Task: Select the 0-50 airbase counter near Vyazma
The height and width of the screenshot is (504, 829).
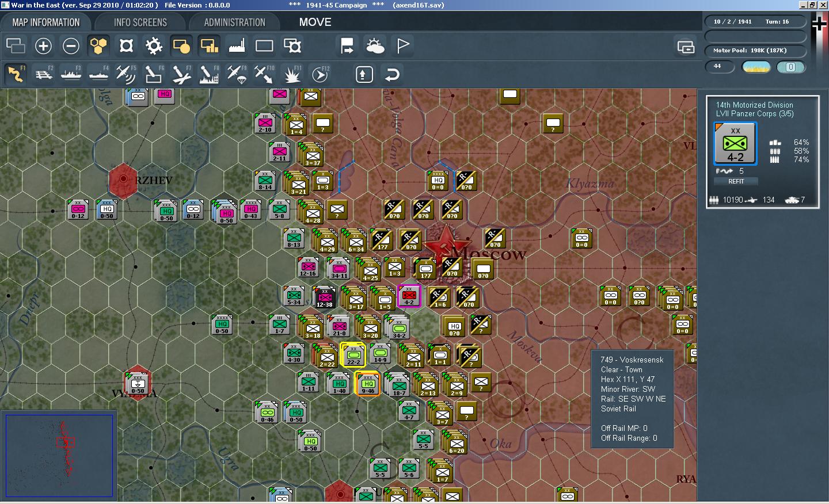Action: pyautogui.click(x=138, y=384)
